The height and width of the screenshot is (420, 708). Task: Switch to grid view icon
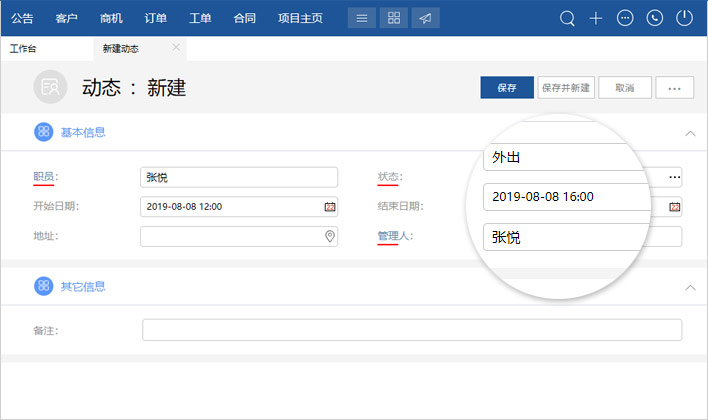click(x=394, y=18)
